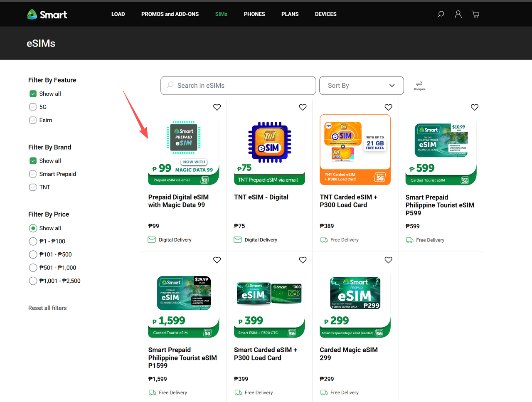The width and height of the screenshot is (532, 402).
Task: Open the PROMOS and ADD-ONS menu
Action: tap(170, 14)
